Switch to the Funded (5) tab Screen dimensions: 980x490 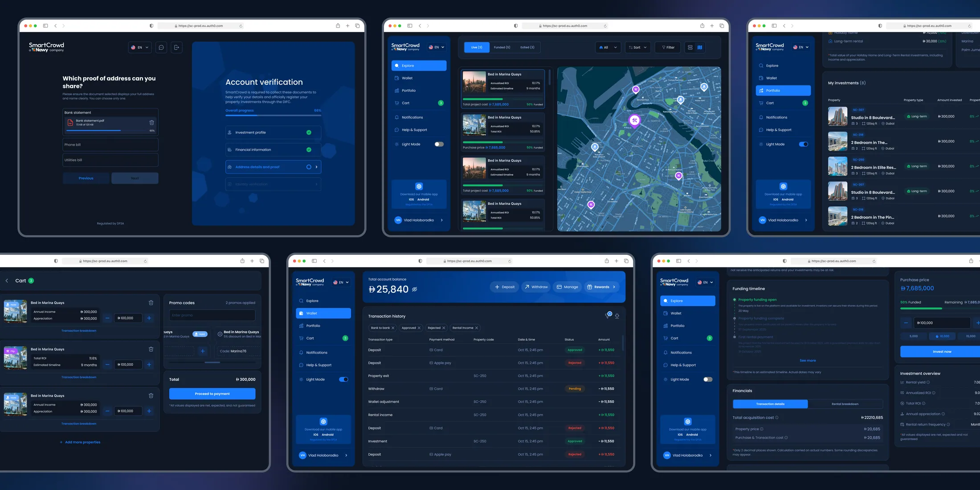(x=502, y=47)
